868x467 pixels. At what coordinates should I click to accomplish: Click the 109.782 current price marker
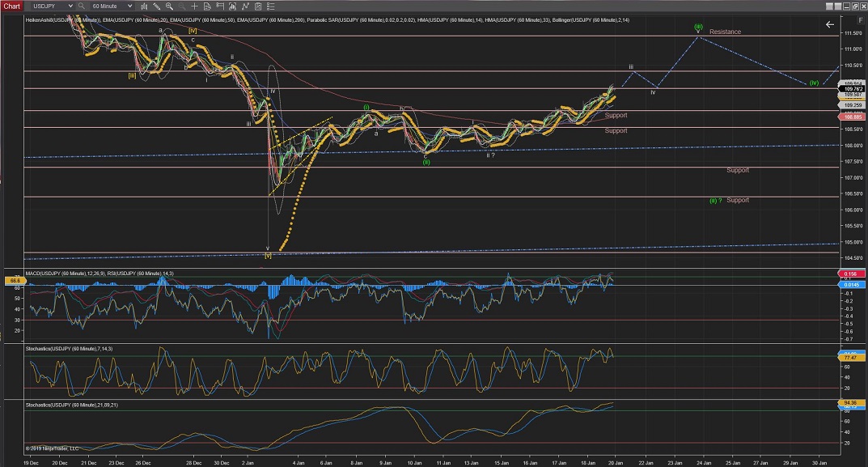coord(853,89)
